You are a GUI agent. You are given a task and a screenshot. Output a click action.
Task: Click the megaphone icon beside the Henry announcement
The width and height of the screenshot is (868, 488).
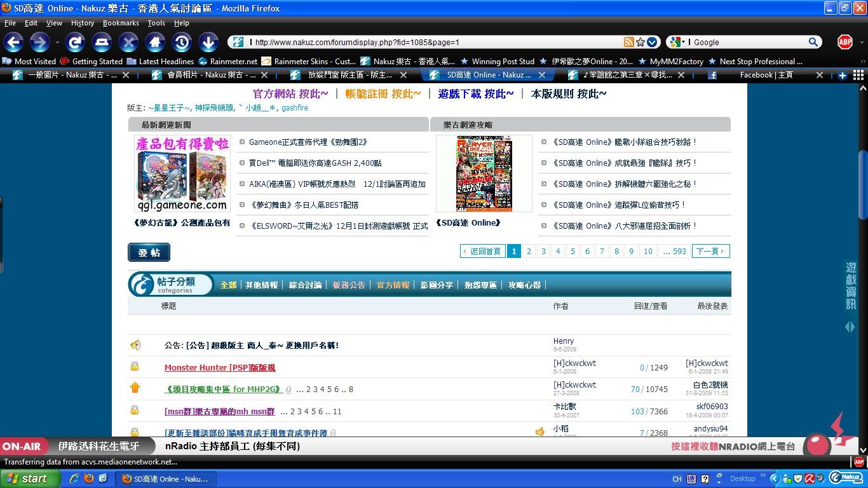(x=135, y=345)
